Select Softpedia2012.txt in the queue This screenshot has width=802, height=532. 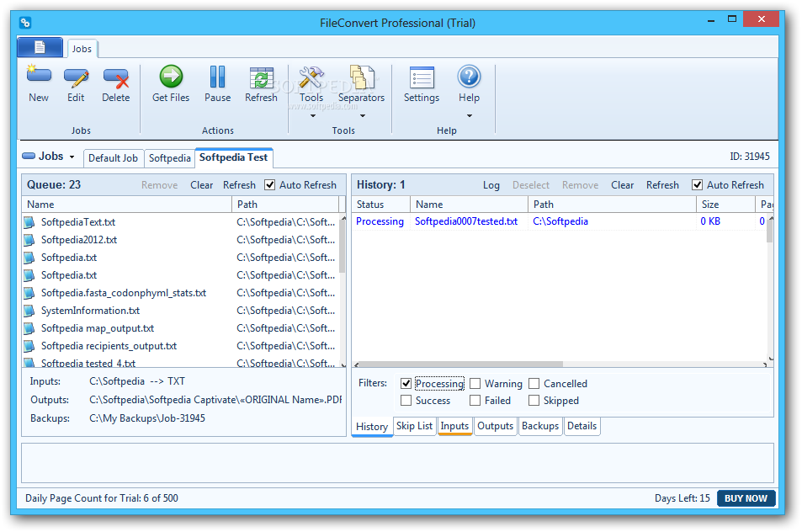point(79,240)
